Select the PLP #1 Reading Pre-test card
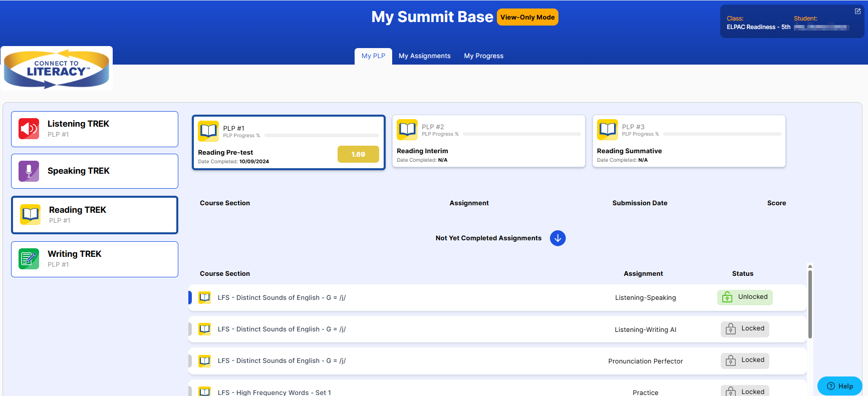This screenshot has width=868, height=396. pyautogui.click(x=288, y=143)
